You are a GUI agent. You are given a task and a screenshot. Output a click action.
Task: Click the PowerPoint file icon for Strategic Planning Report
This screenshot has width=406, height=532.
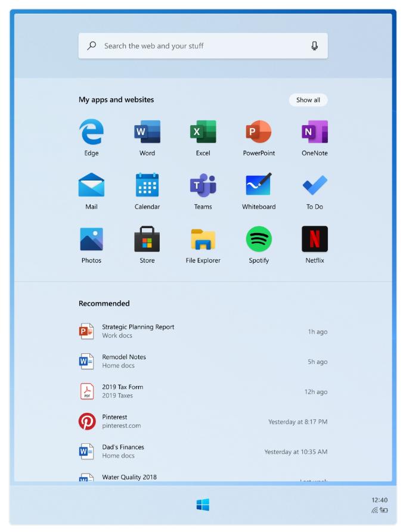point(86,331)
